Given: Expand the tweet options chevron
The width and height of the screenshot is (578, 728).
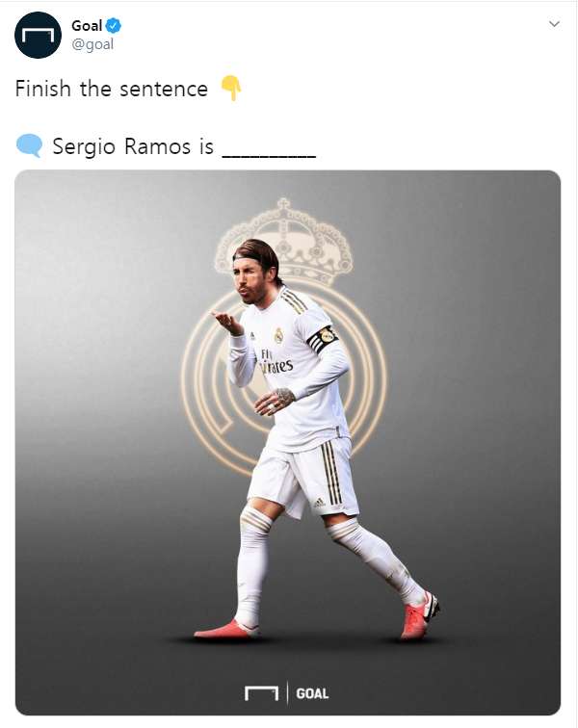Looking at the screenshot, I should click(554, 24).
